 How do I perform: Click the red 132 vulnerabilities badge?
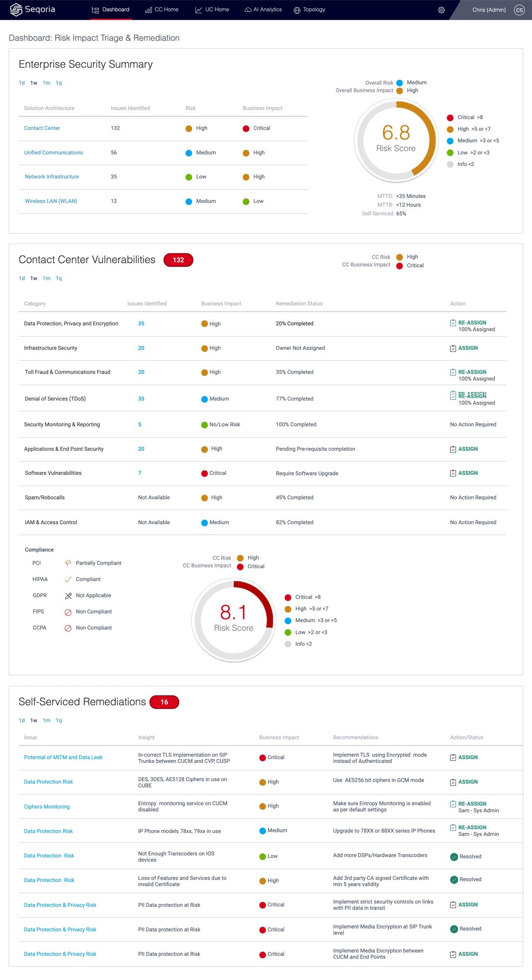(x=178, y=260)
